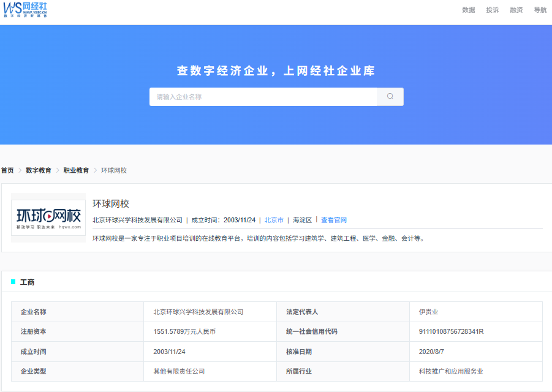
Task: Click the 北京市 location link
Action: click(x=274, y=220)
